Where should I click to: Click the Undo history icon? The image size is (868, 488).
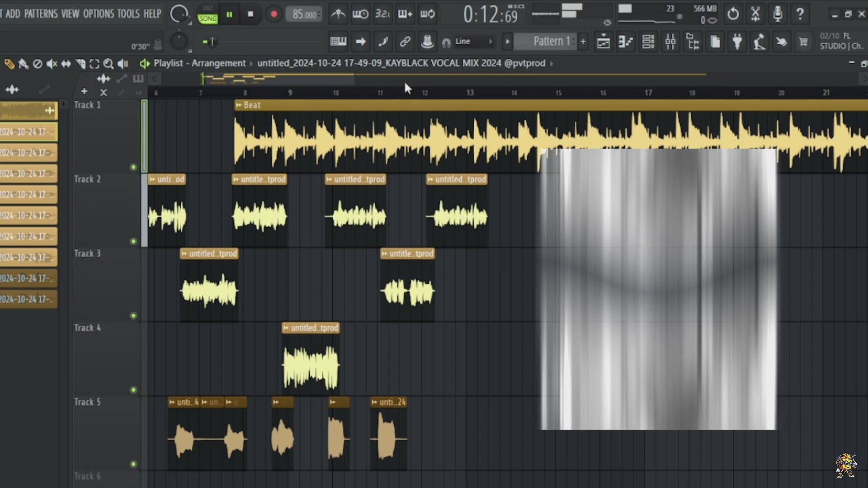point(733,14)
